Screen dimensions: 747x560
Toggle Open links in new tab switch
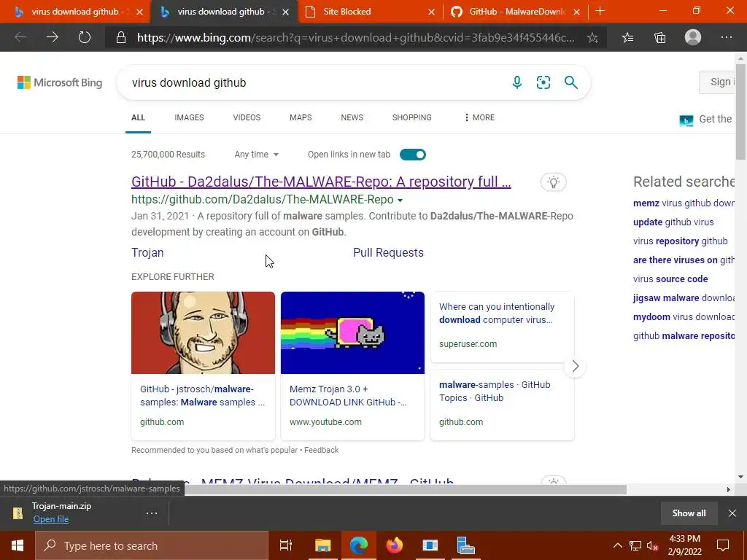(x=413, y=155)
